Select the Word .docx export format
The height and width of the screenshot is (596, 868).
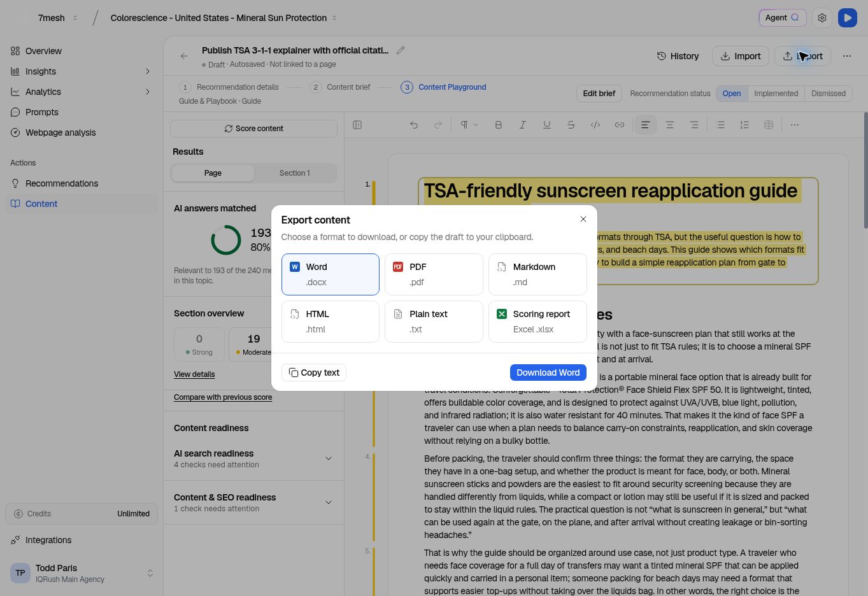331,274
